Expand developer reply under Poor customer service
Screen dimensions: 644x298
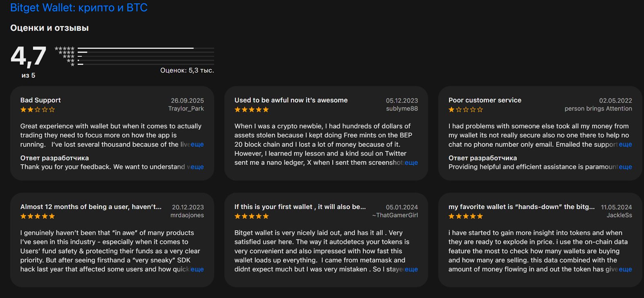pyautogui.click(x=625, y=167)
